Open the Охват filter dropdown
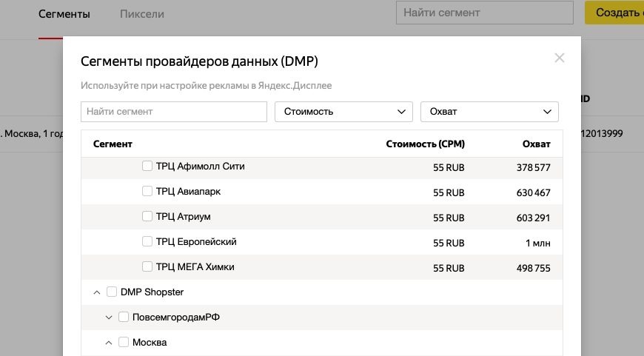This screenshot has height=356, width=644. point(489,112)
